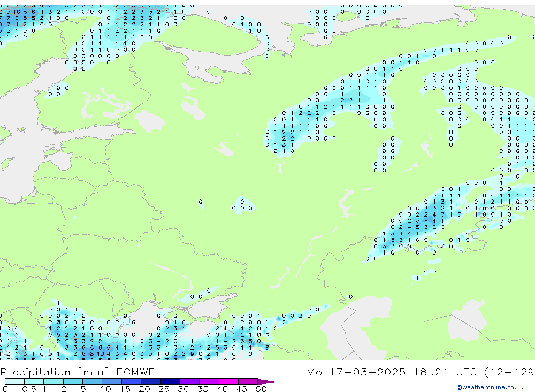The height and width of the screenshot is (392, 535).
Task: Click the 0.5–1 mm legend color swatch
Action: (34, 381)
